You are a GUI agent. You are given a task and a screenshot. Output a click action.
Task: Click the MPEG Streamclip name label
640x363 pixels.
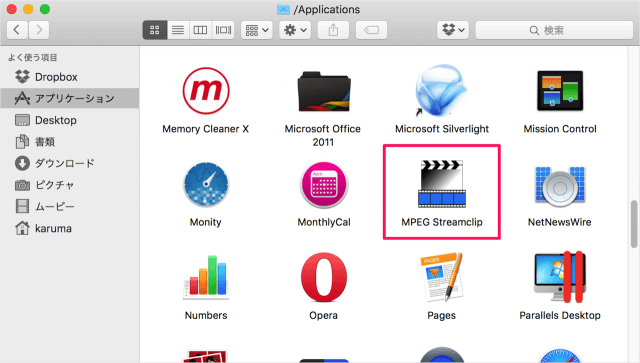tap(442, 222)
